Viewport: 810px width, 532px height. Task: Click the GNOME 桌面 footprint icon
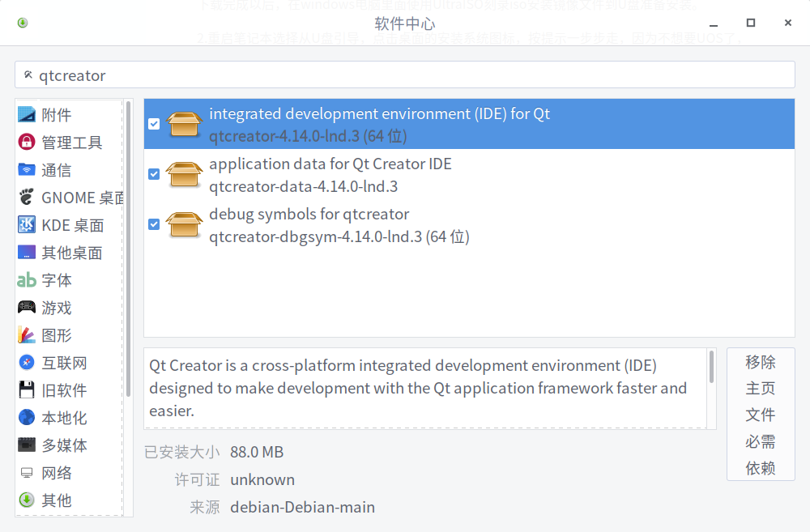click(x=27, y=197)
